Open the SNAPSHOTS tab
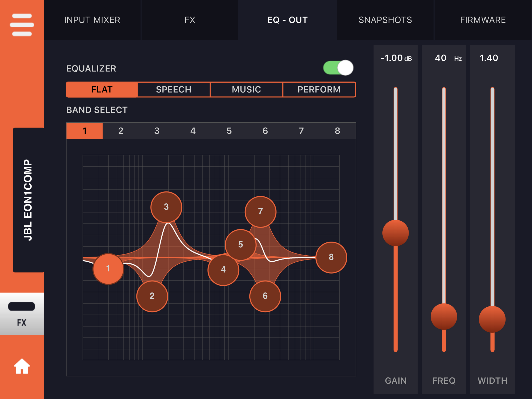Image resolution: width=532 pixels, height=399 pixels. point(385,20)
